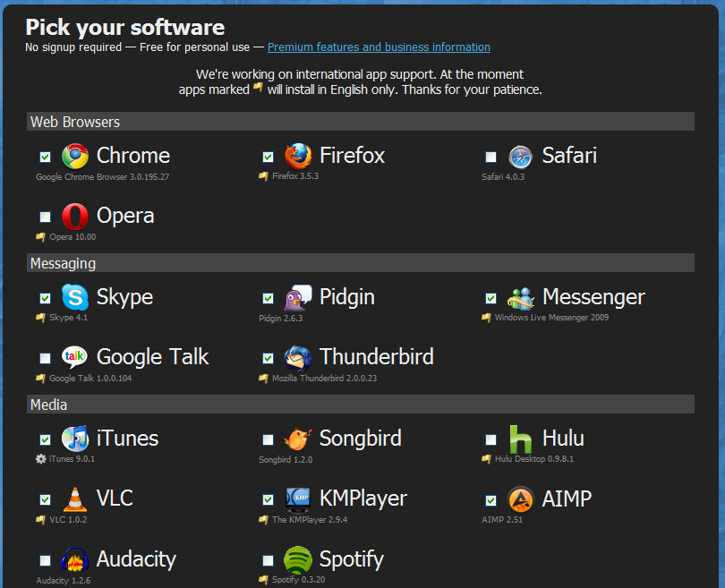Viewport: 725px width, 588px height.
Task: Click the Songbird 1.2.0 version text
Action: coord(286,460)
